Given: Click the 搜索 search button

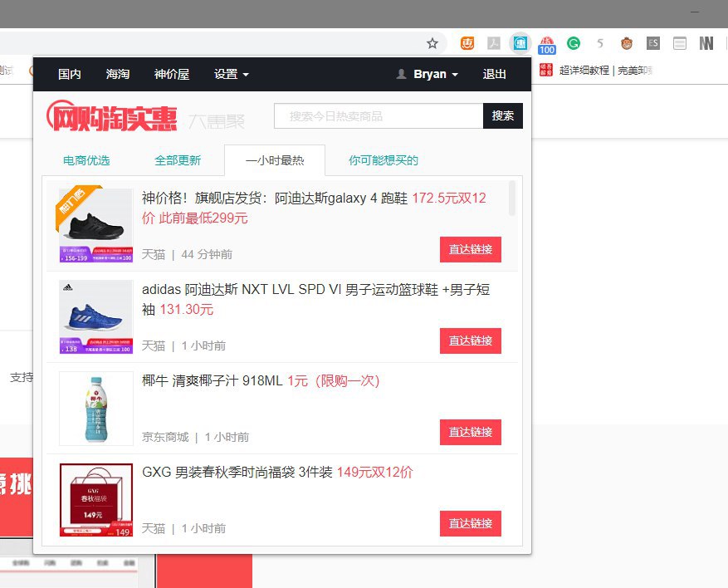Looking at the screenshot, I should coord(503,116).
